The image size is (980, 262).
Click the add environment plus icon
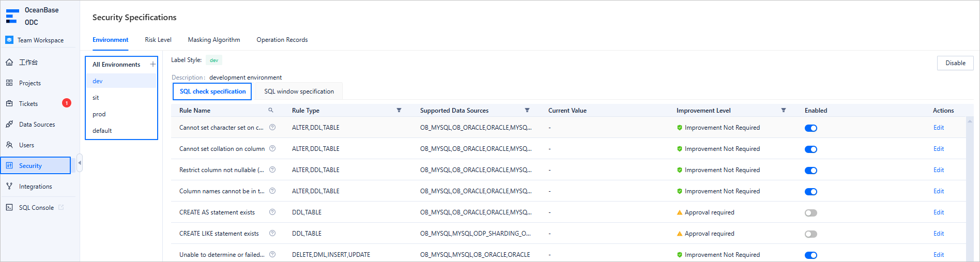[152, 64]
